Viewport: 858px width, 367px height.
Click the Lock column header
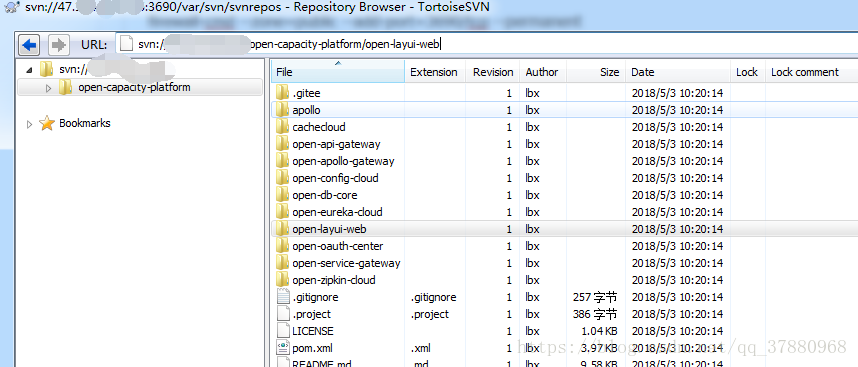click(747, 72)
